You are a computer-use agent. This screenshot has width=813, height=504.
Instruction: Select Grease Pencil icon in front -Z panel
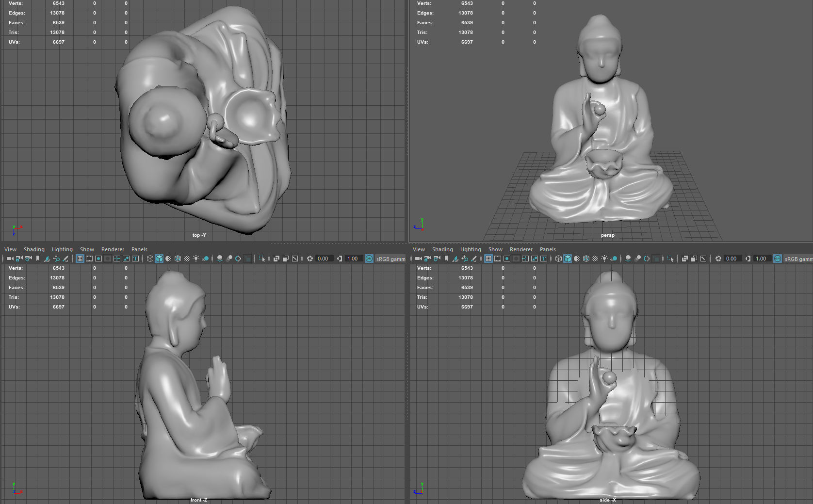coord(65,259)
